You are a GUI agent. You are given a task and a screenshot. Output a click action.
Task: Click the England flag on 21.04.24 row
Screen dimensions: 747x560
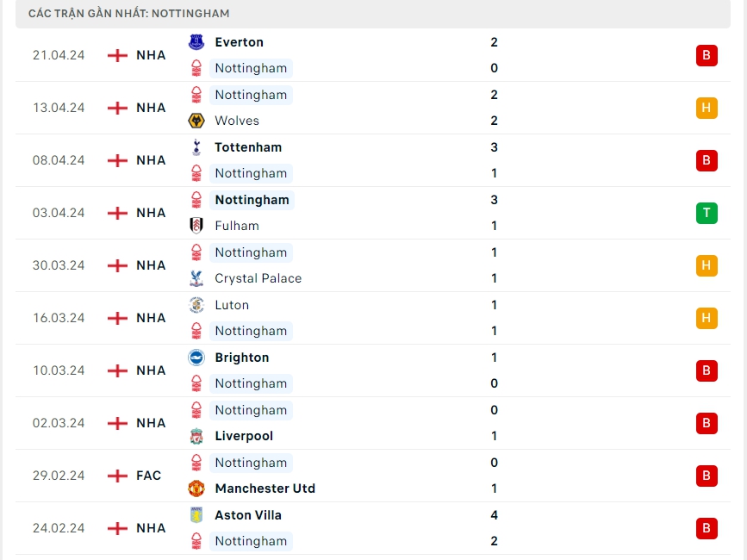click(117, 55)
